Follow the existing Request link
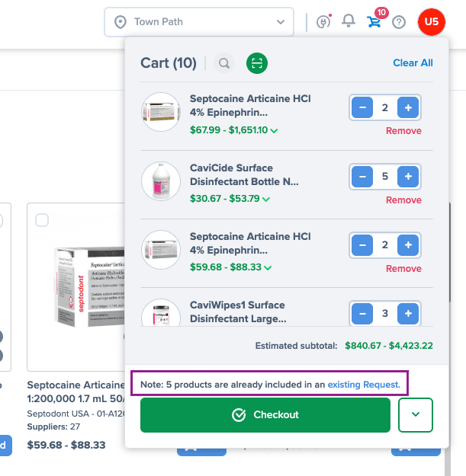 point(364,384)
